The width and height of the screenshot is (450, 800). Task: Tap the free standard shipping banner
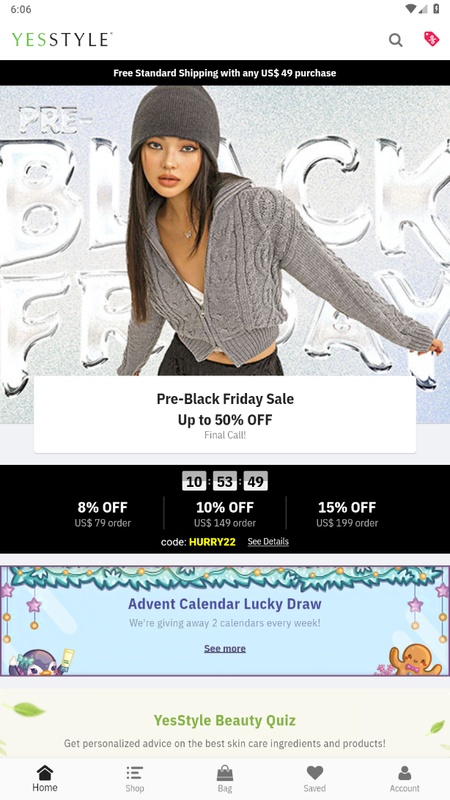225,73
